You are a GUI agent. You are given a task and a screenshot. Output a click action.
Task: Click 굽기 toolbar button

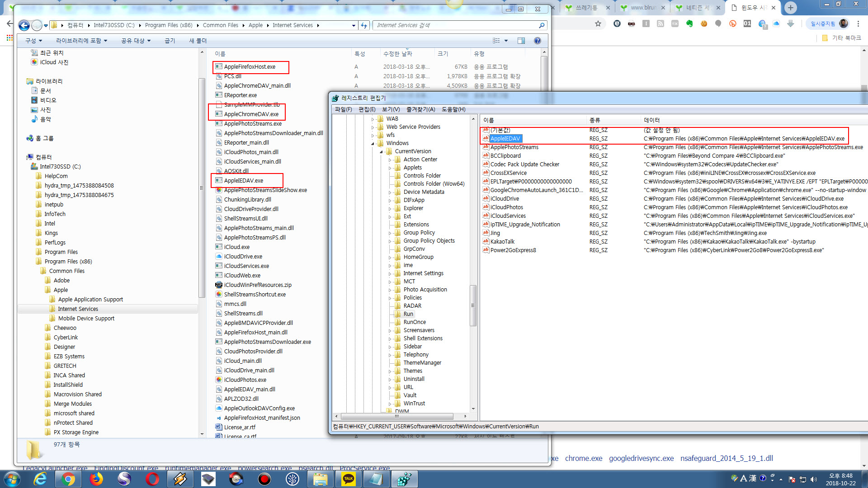point(170,41)
